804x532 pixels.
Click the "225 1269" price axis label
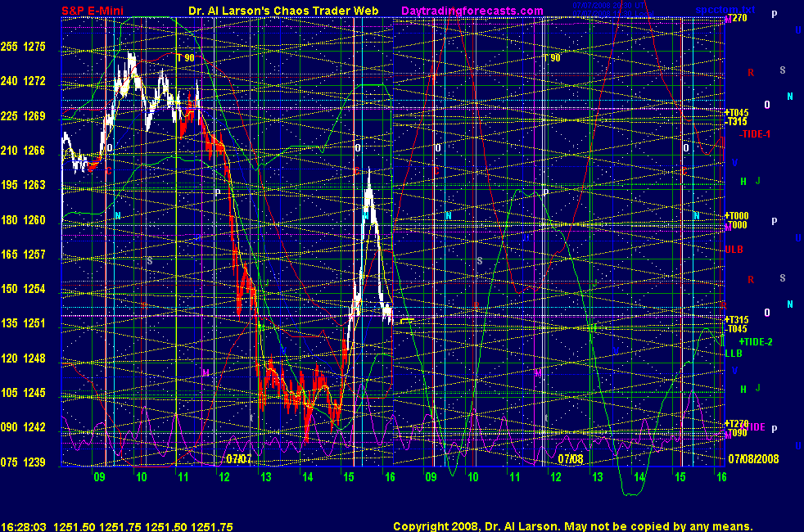click(x=23, y=116)
